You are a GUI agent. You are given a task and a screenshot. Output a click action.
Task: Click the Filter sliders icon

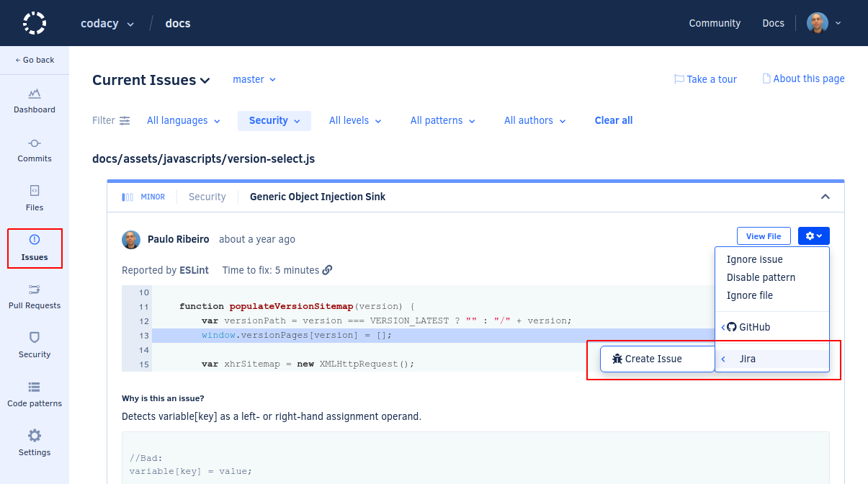(x=125, y=121)
